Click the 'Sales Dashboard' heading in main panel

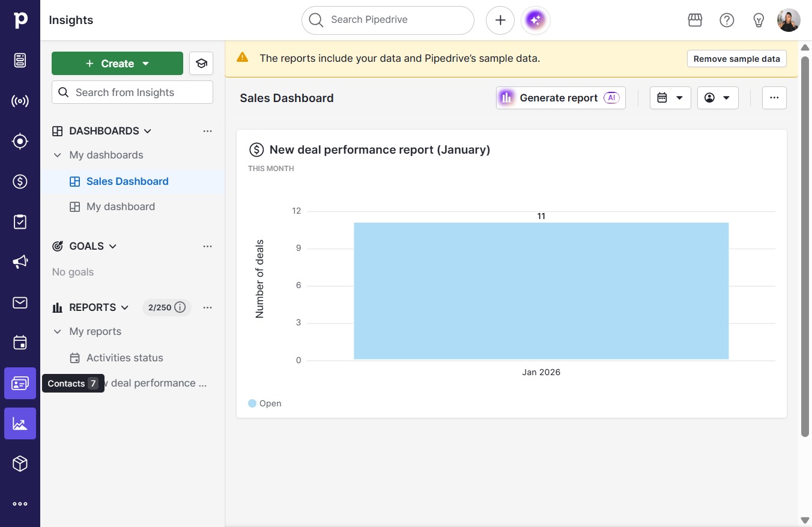(286, 98)
